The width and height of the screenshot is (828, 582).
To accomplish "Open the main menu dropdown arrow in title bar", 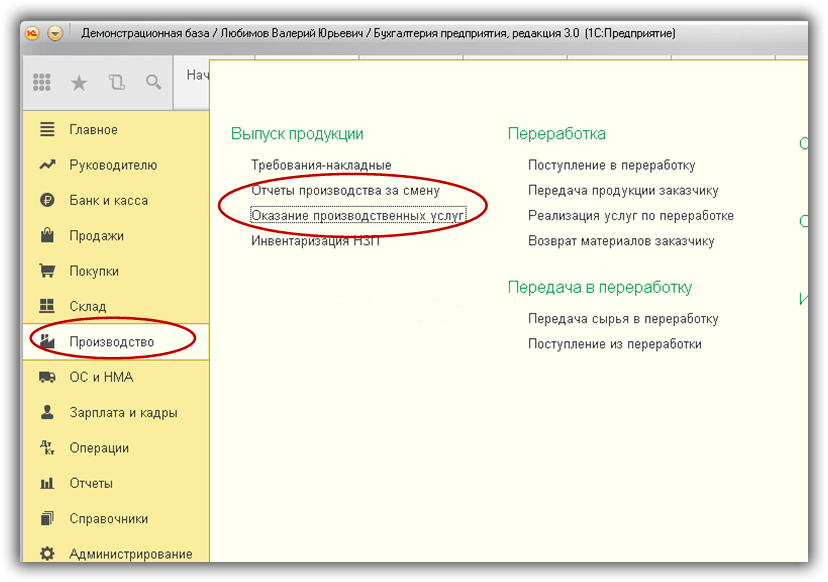I will pos(55,33).
